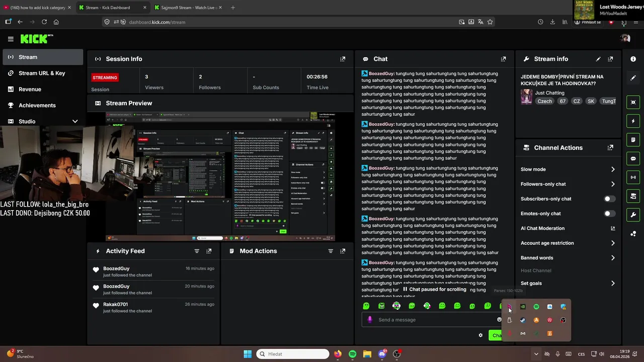The height and width of the screenshot is (362, 644).
Task: Click the user avatar at top right
Action: tap(625, 39)
